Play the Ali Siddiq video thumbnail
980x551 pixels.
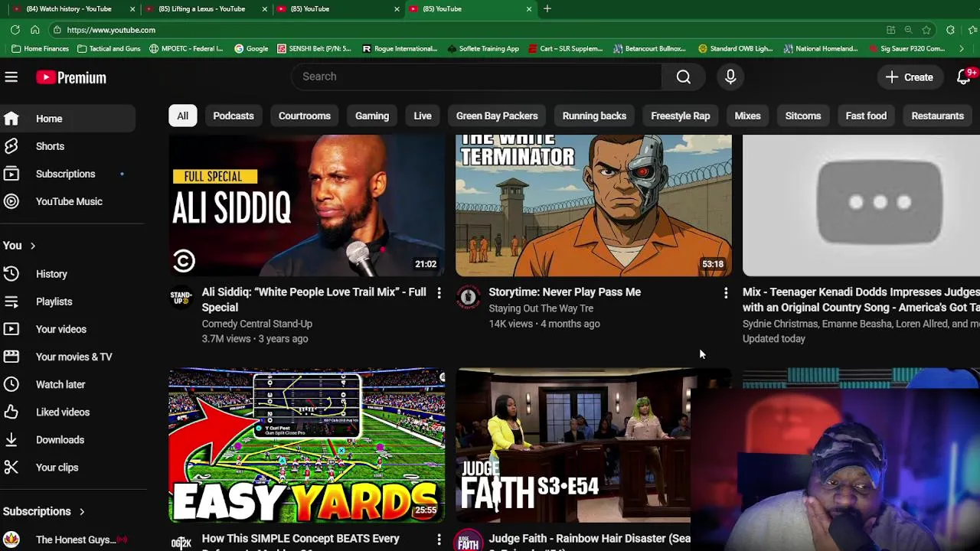pos(306,205)
